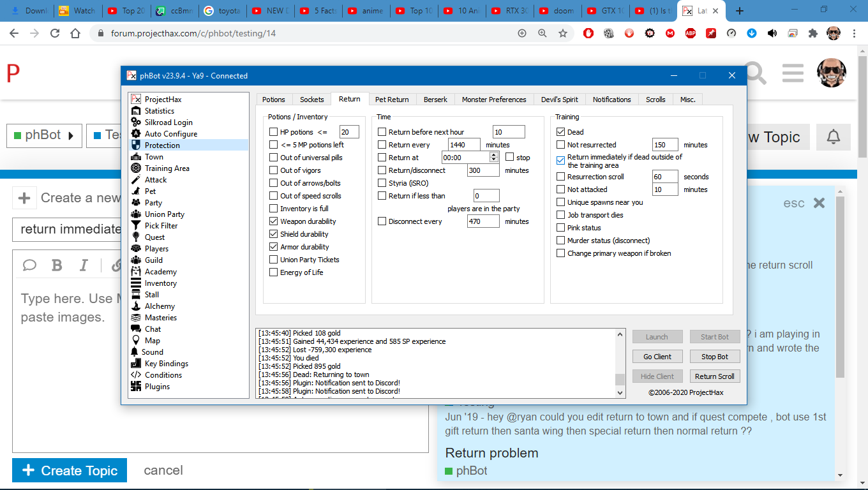Click the Chrome bookmark star icon
Screen dimensions: 868x490
coord(562,33)
